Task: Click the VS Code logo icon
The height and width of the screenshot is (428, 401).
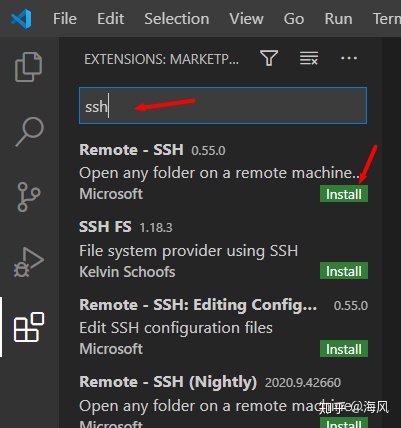Action: tap(21, 19)
